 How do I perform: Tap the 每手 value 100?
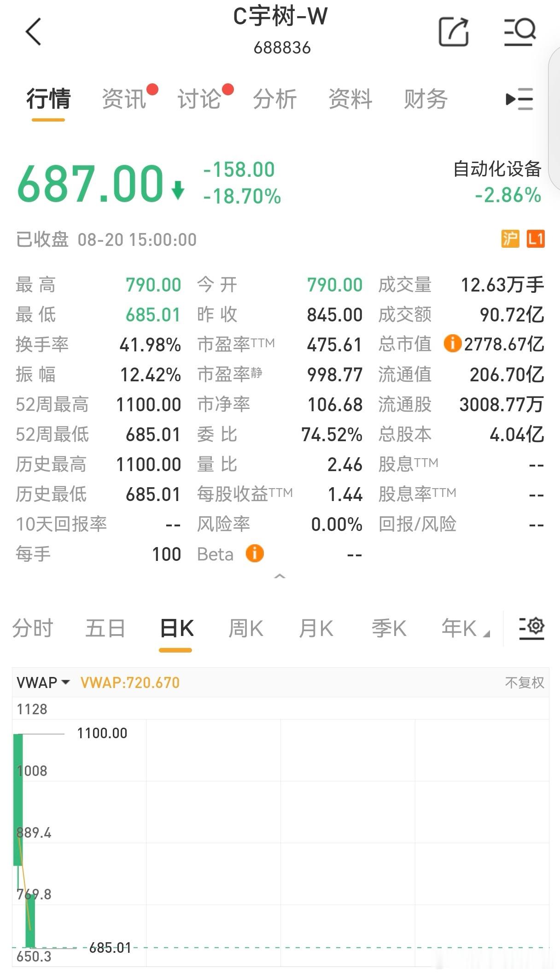pyautogui.click(x=167, y=554)
